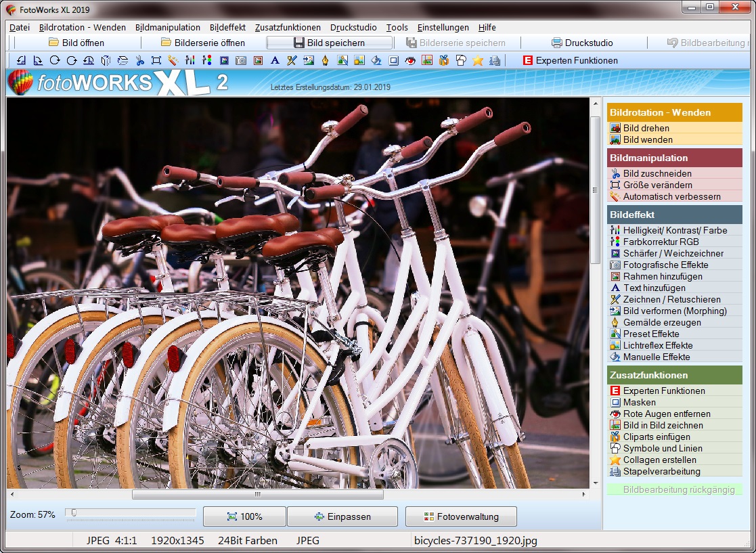
Task: Open the Druckstudio menu
Action: [x=353, y=28]
